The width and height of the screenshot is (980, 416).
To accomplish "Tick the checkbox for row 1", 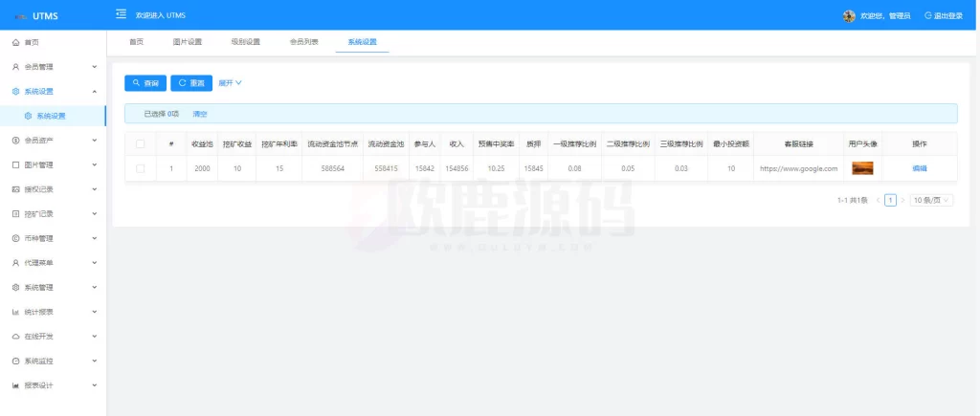I will pyautogui.click(x=140, y=168).
